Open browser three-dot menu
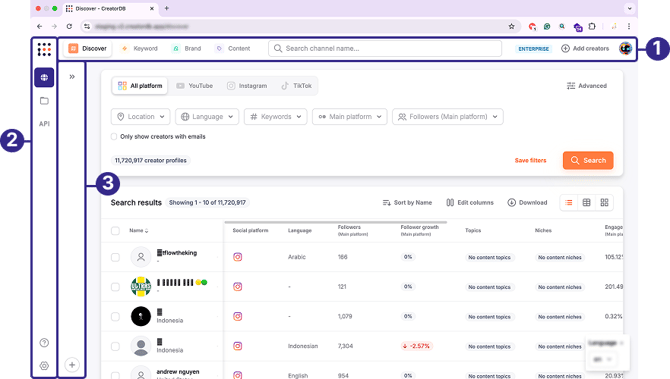This screenshot has height=379, width=670. 629,26
